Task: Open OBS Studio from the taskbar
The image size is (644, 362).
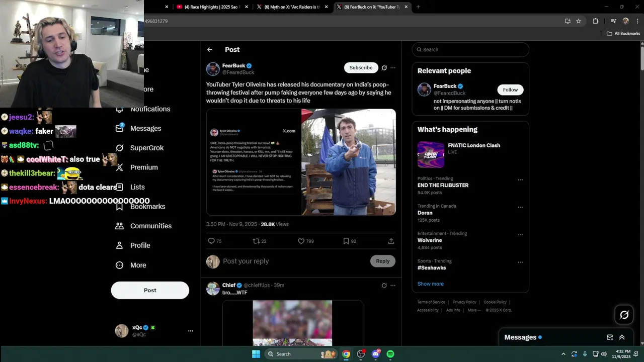Action: coord(361,354)
